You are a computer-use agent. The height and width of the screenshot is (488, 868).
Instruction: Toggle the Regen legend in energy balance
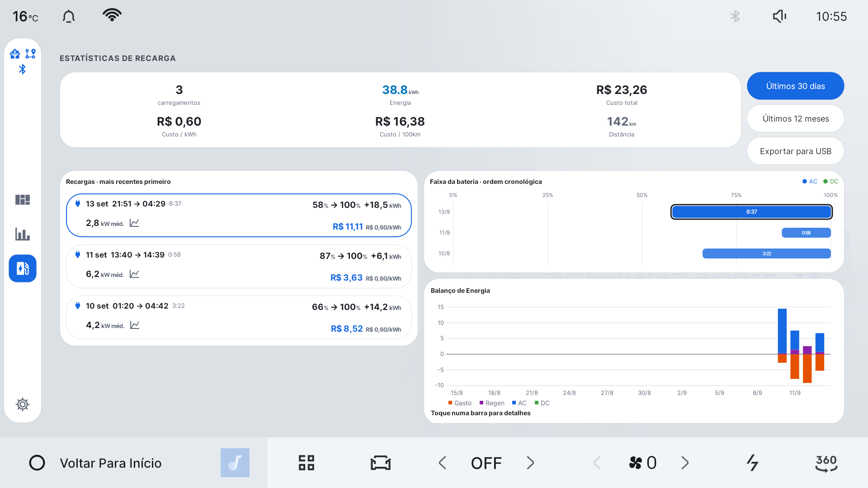tap(492, 403)
